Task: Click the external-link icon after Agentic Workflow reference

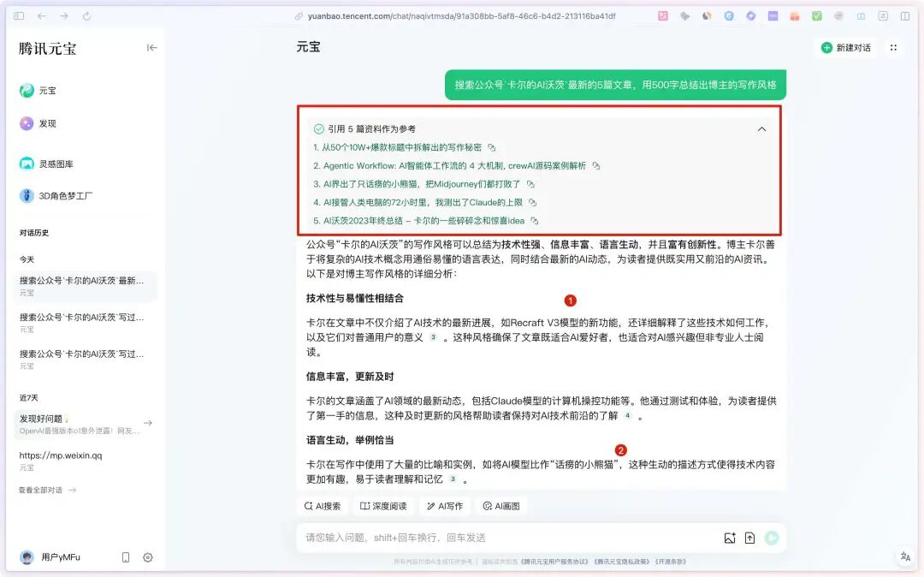Action: click(x=595, y=165)
